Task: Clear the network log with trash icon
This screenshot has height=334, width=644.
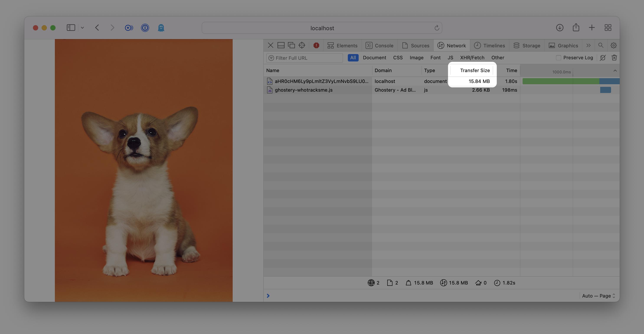Action: [614, 58]
